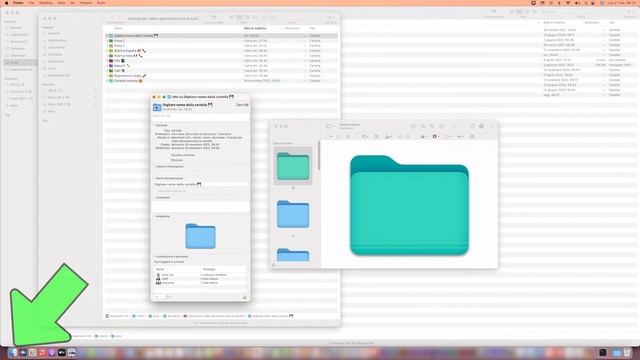This screenshot has width=640, height=360.
Task: Toggle the Cartella condivisa checkbox
Action: click(x=168, y=155)
